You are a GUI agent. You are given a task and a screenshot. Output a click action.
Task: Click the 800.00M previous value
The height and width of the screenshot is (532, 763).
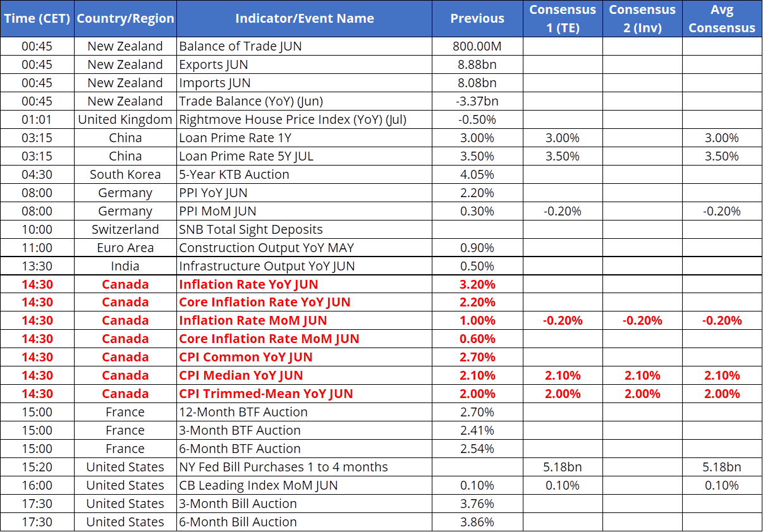click(x=477, y=46)
